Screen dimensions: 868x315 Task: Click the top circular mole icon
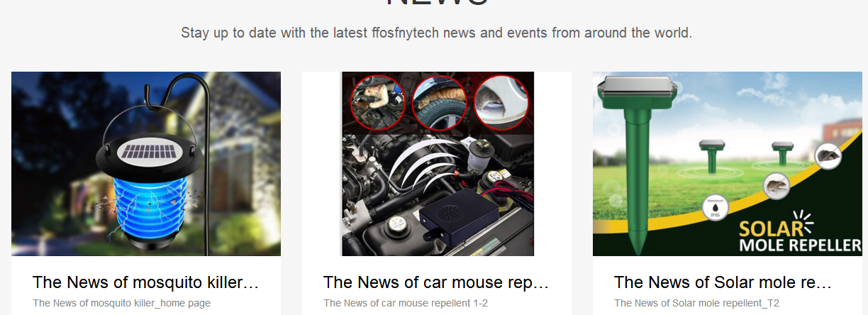(x=828, y=155)
